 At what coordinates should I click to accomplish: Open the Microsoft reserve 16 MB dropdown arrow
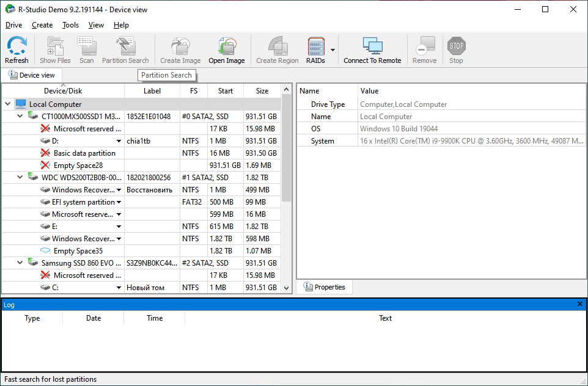coord(119,214)
